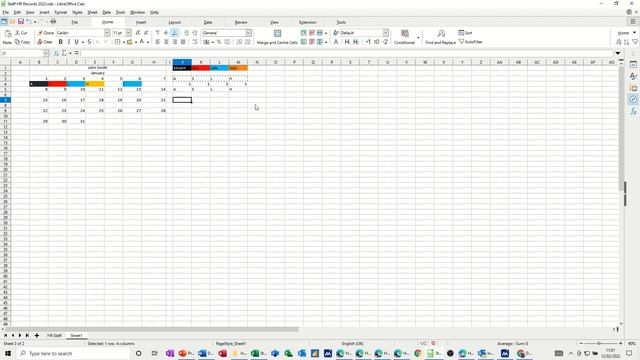This screenshot has width=640, height=360.
Task: Align cell contents to the right
Action: (175, 42)
